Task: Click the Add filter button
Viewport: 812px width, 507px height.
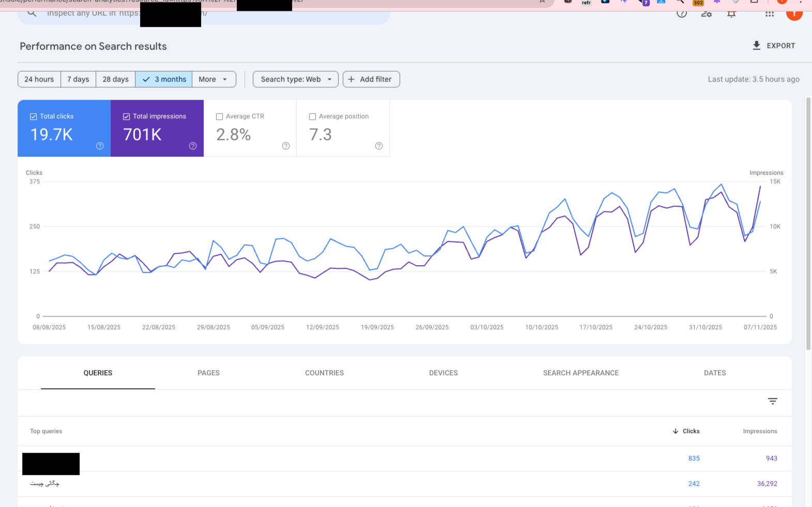Action: pyautogui.click(x=371, y=79)
